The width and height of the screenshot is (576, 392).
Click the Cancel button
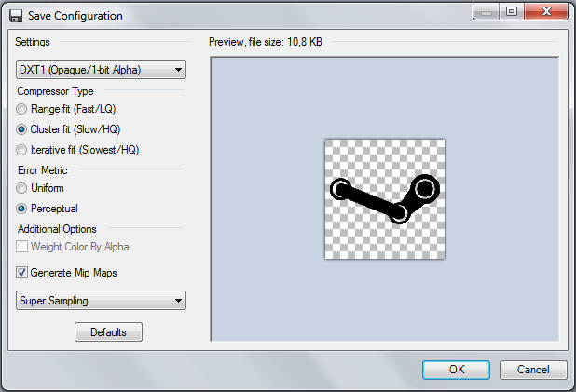[x=533, y=369]
